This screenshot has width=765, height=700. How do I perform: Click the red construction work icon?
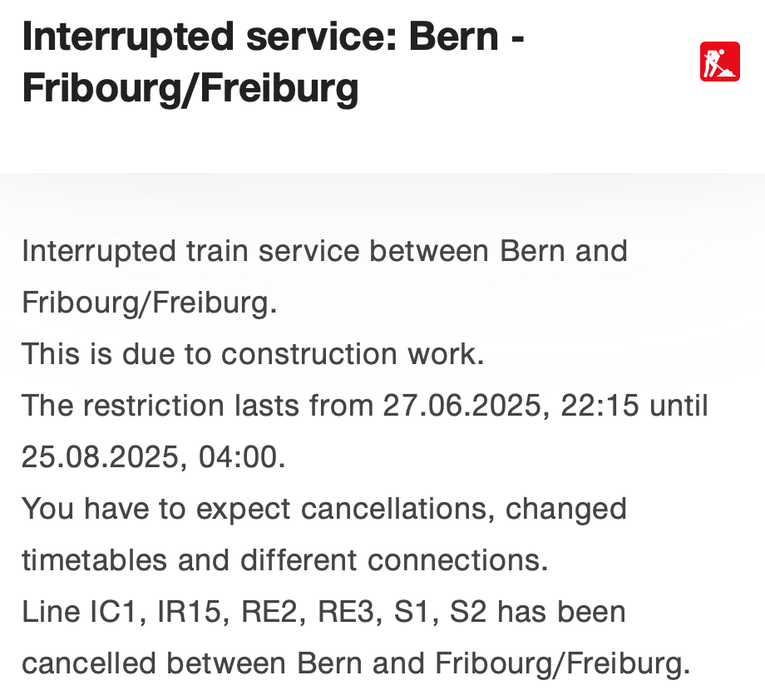(x=719, y=62)
